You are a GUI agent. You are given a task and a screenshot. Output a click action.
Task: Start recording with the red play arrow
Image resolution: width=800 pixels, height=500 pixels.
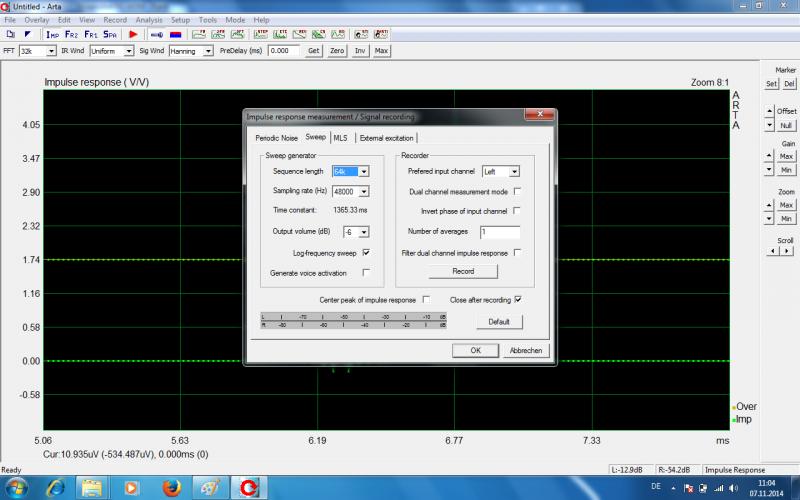(x=133, y=34)
